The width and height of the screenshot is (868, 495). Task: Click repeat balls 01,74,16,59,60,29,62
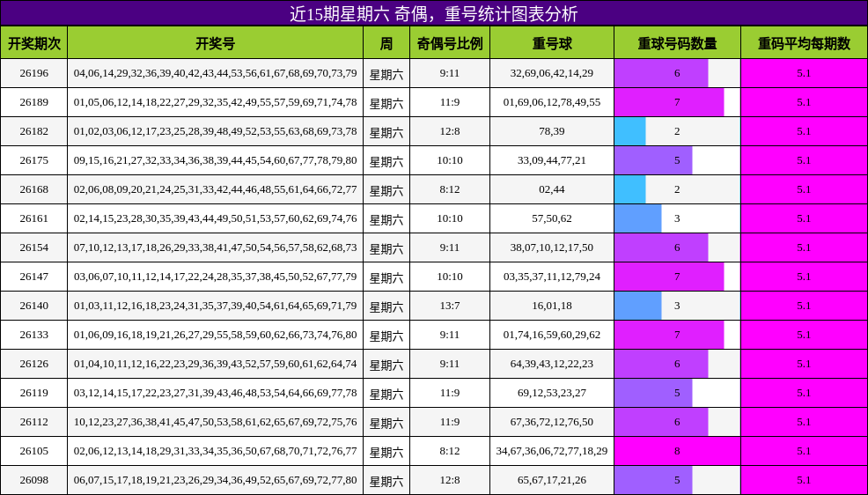click(x=552, y=335)
